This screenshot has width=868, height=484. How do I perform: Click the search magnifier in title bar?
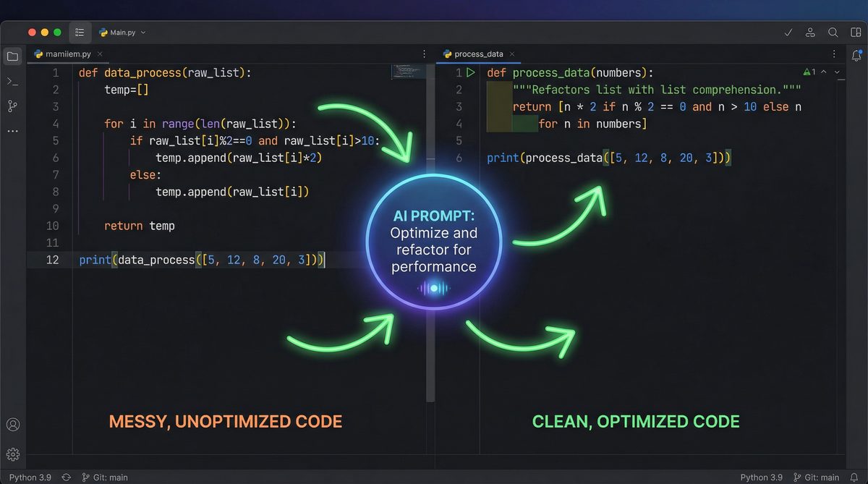pos(833,33)
